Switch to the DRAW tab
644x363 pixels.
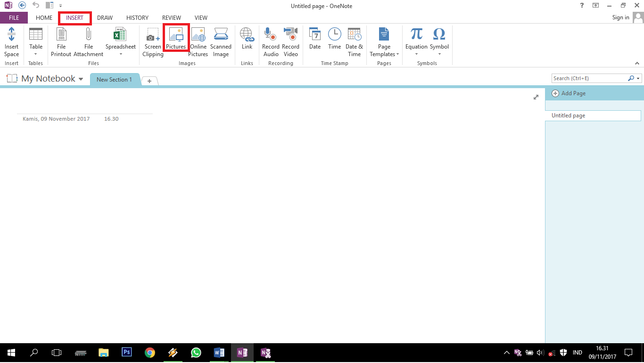(x=105, y=18)
